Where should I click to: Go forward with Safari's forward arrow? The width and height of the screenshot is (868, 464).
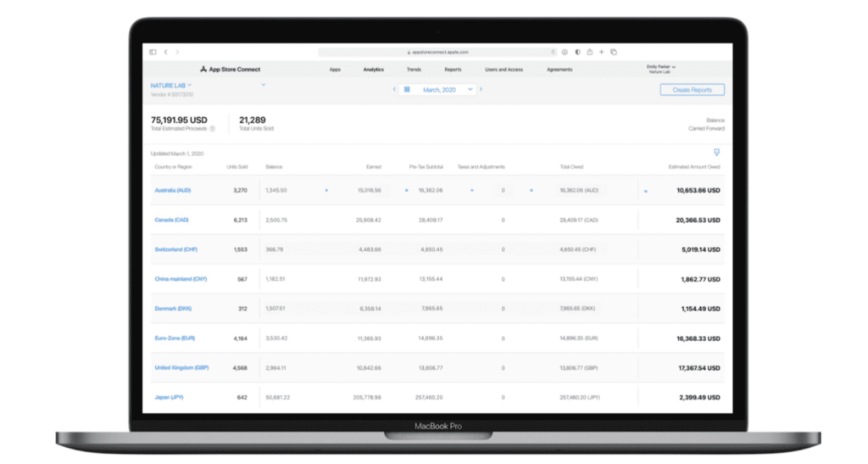tap(178, 52)
